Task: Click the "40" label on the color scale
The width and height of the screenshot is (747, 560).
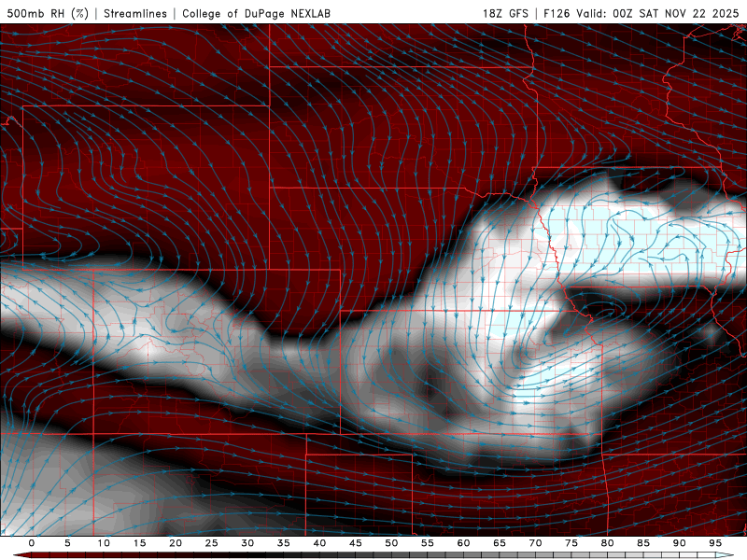Action: click(x=319, y=543)
